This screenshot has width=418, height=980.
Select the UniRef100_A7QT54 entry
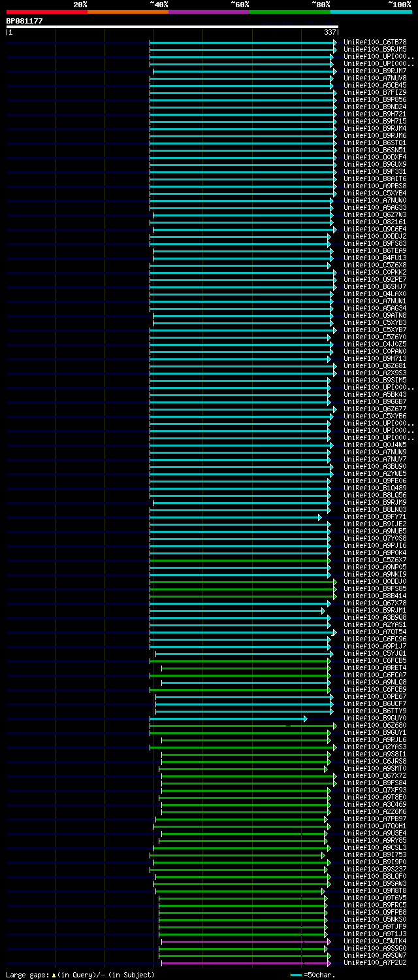click(x=375, y=632)
